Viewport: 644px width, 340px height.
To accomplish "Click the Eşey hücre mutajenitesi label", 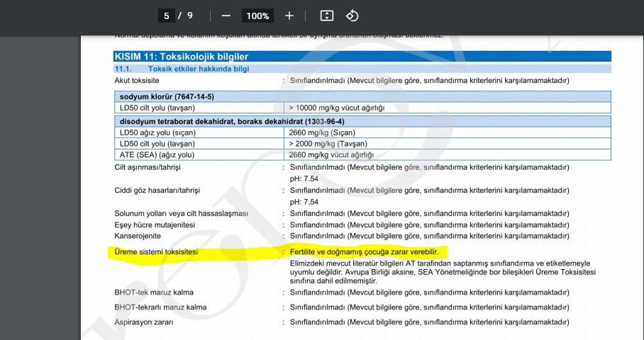I will point(155,225).
